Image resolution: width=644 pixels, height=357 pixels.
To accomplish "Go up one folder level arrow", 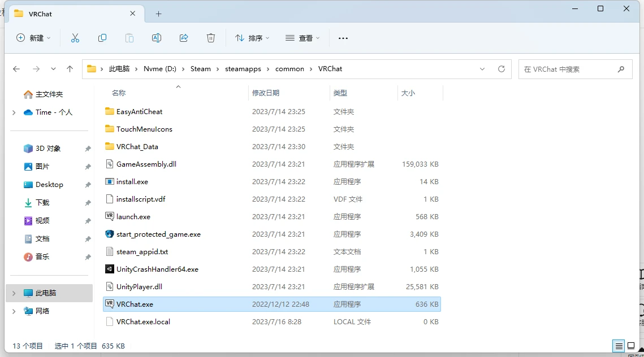I will point(70,69).
